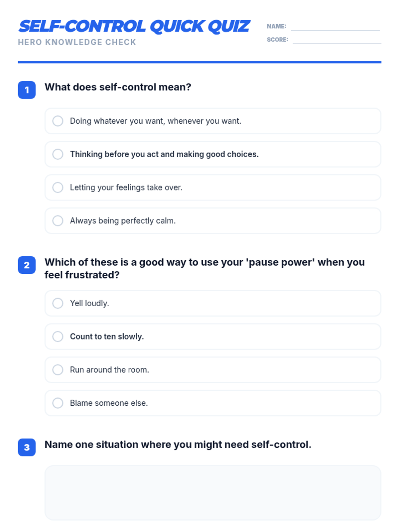Image resolution: width=399 pixels, height=532 pixels.
Task: Click the 'Self-Control Quick Quiz' title
Action: (x=134, y=27)
